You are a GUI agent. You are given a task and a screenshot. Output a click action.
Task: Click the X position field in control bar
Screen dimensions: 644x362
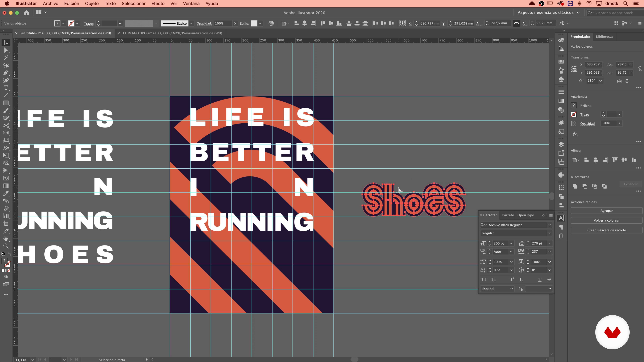[x=430, y=23]
